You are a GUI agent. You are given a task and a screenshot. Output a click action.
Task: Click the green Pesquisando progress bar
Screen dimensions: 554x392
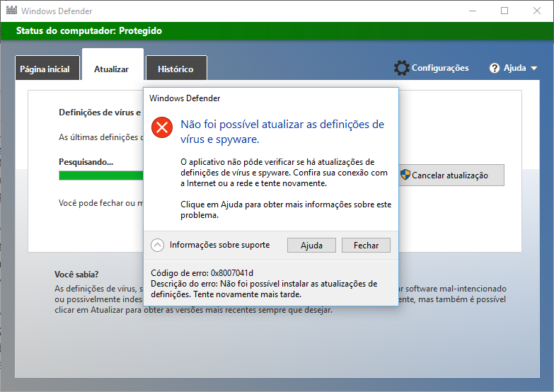[x=101, y=175]
